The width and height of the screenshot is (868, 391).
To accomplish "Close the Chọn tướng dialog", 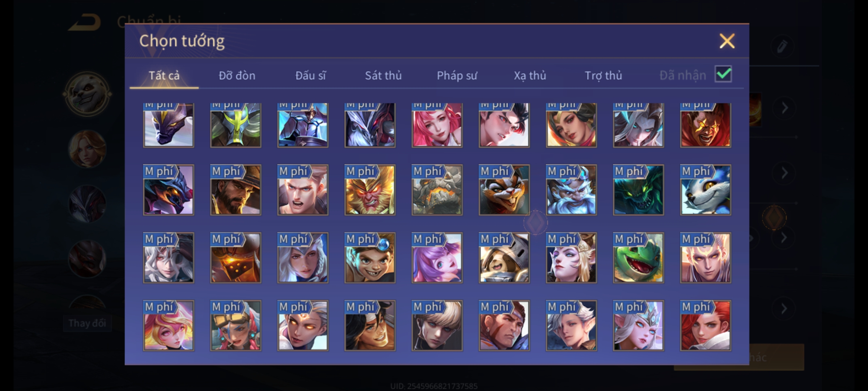I will coord(727,41).
